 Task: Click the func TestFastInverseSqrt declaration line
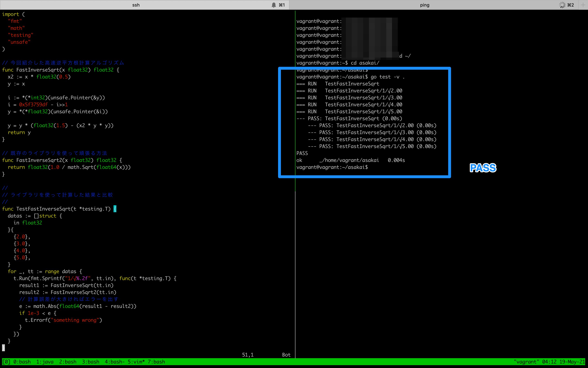coord(59,209)
